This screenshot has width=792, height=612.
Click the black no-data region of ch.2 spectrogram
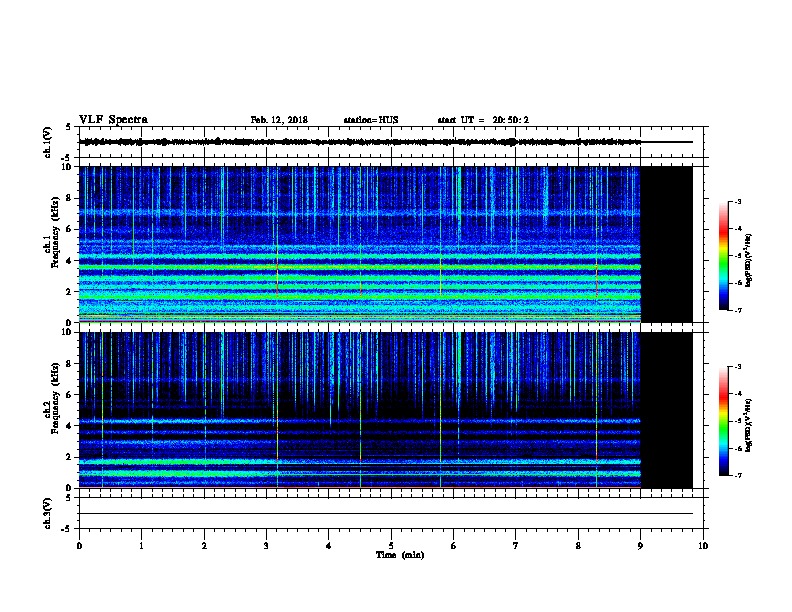coord(666,410)
